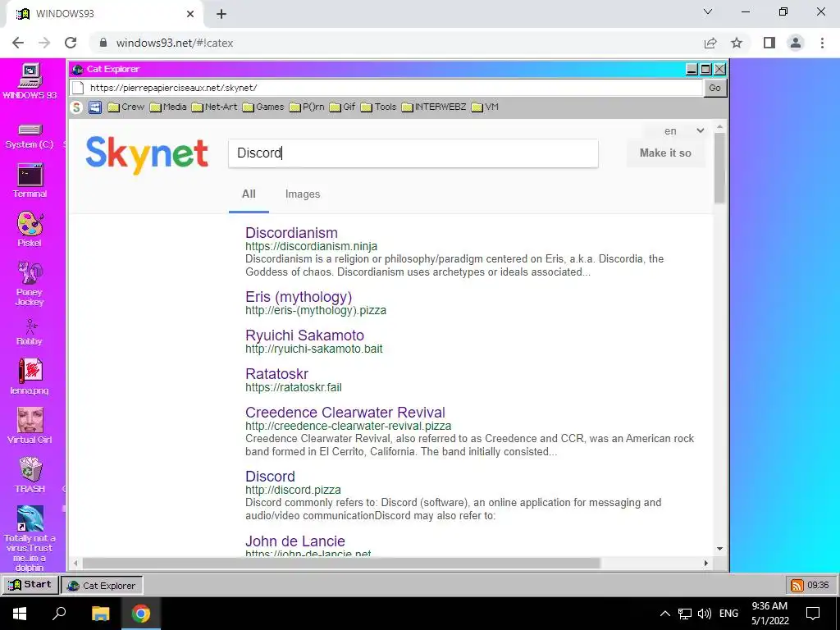This screenshot has width=840, height=630.
Task: Bookmark this page with the star icon
Action: [737, 43]
